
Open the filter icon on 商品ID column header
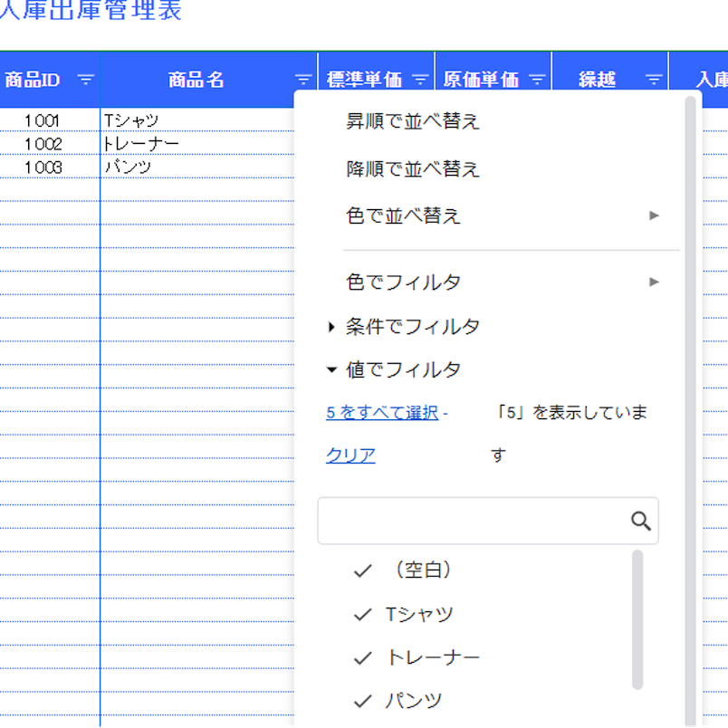coord(84,80)
